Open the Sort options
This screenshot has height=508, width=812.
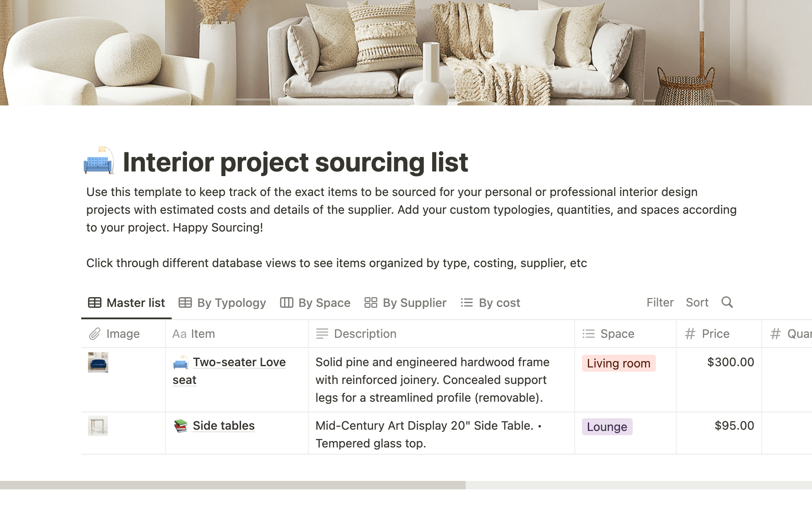click(x=697, y=302)
